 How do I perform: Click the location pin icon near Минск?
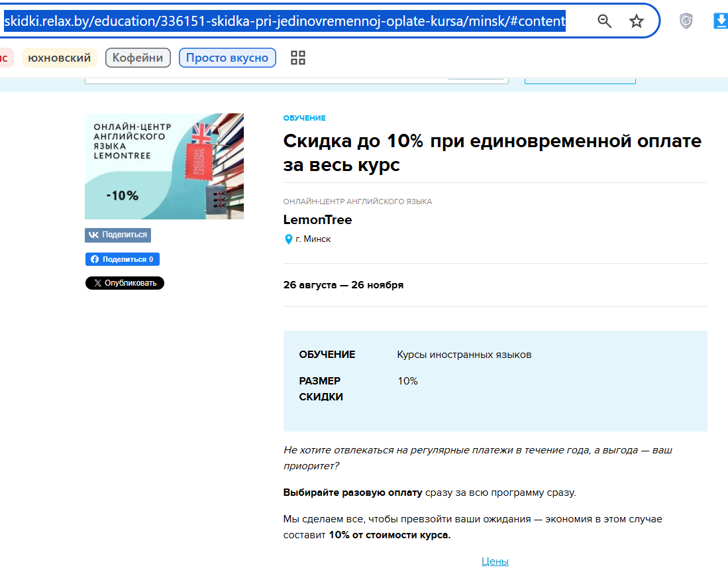pos(288,239)
